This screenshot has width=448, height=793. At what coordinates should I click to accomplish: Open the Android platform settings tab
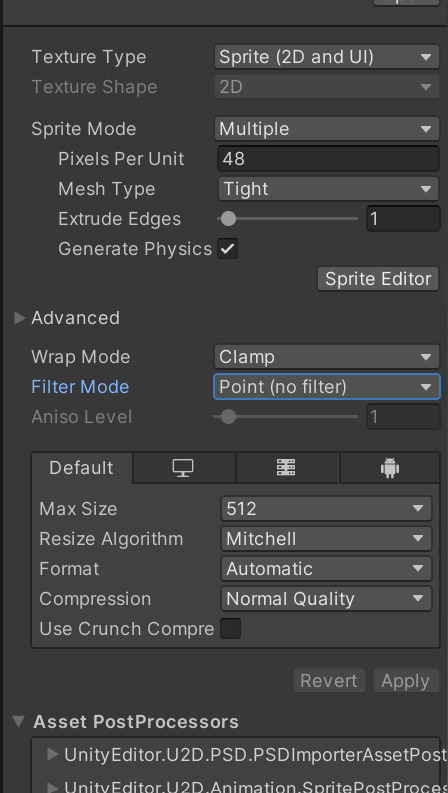tap(389, 468)
